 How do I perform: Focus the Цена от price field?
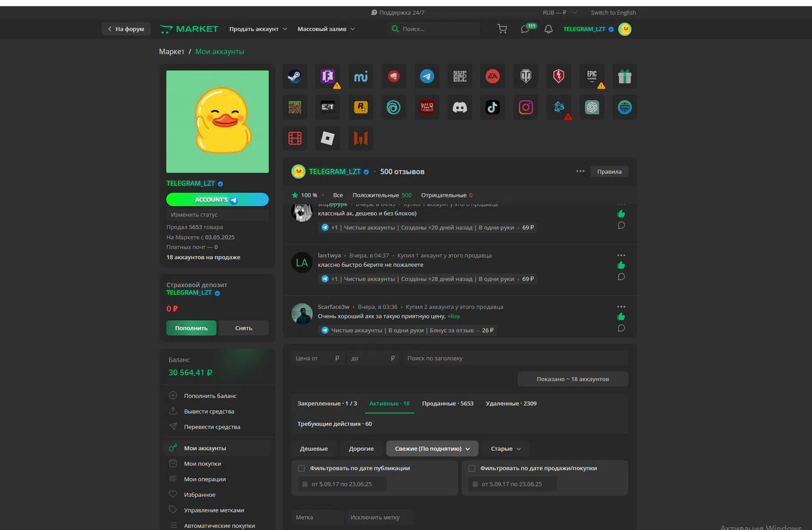click(x=318, y=358)
